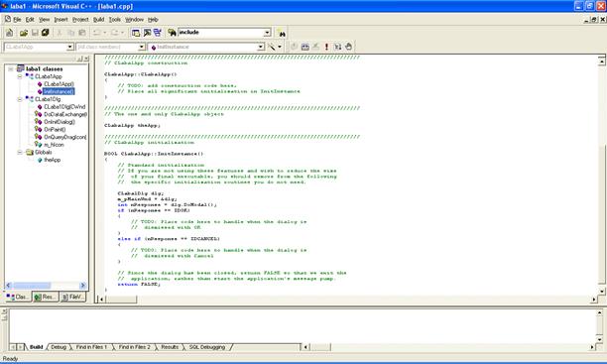Click the Insert Breakpoint hand icon
Screen dimensions: 607x364
click(348, 47)
